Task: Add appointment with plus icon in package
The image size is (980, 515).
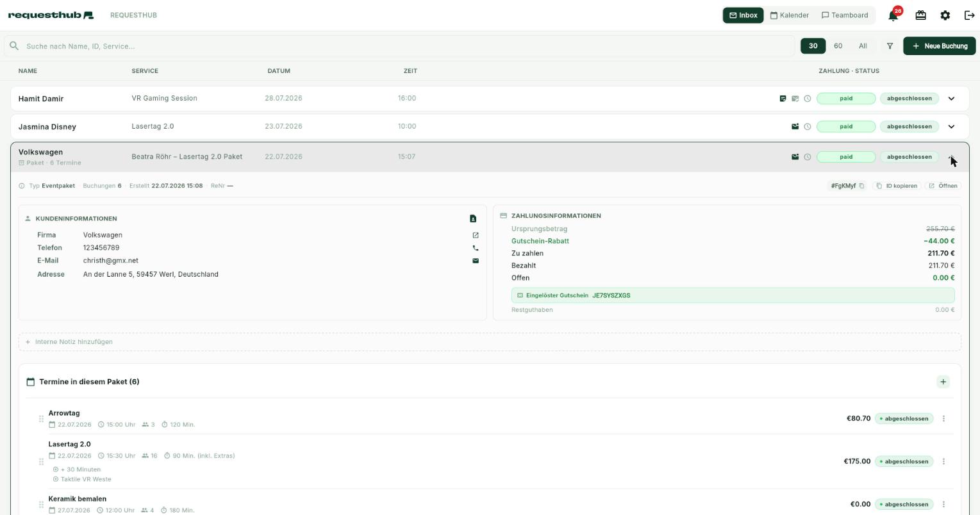Action: coord(943,382)
